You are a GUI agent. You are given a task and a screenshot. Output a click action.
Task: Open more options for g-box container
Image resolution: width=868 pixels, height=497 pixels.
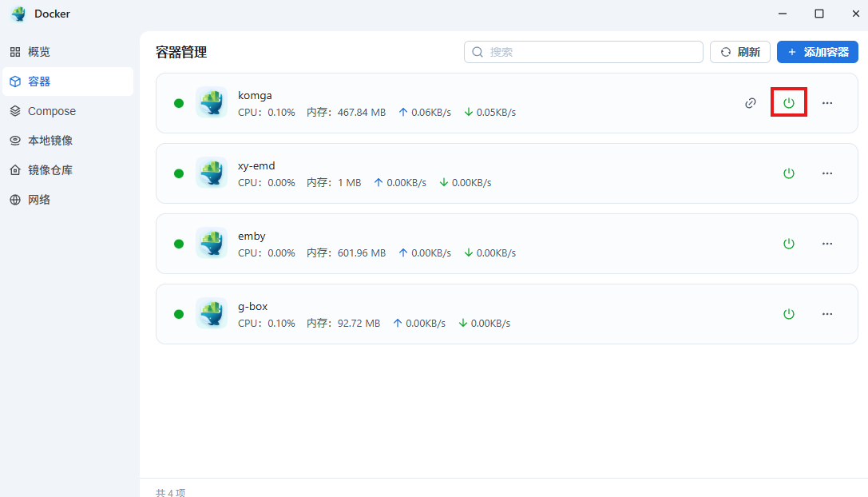[x=827, y=313]
